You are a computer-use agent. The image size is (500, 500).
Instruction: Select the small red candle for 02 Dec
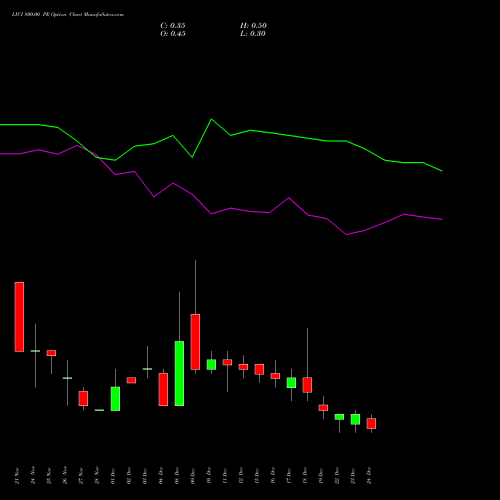click(x=131, y=380)
